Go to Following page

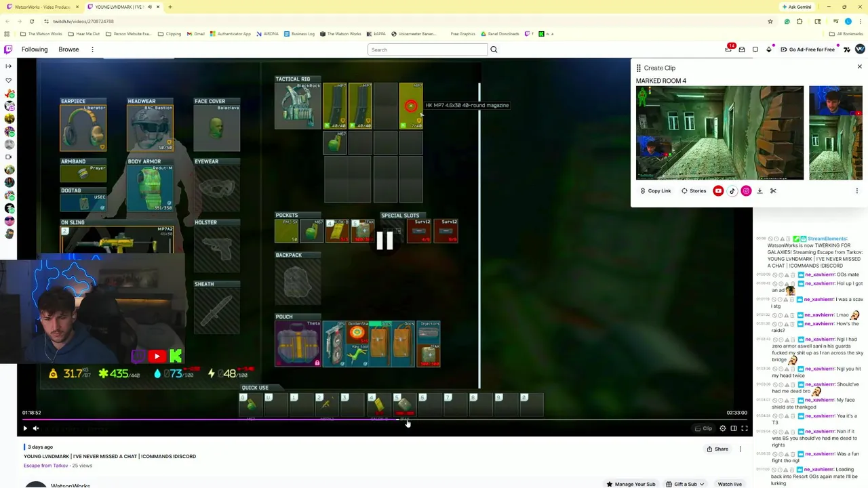(x=35, y=49)
